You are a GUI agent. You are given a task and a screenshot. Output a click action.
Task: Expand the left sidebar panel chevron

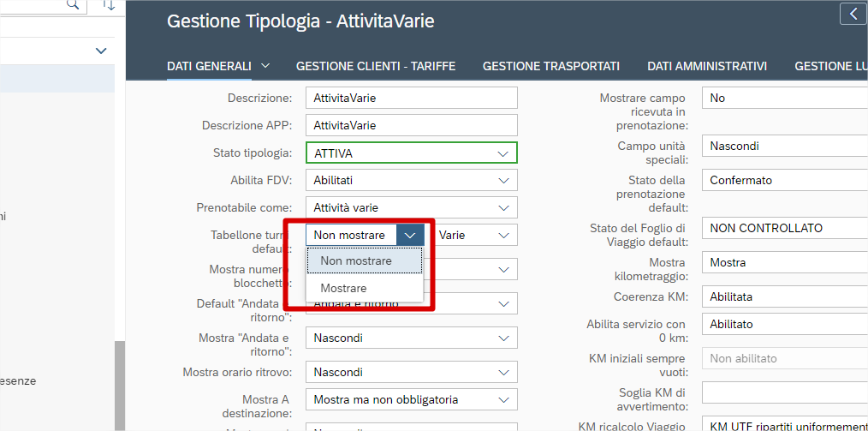pos(100,51)
